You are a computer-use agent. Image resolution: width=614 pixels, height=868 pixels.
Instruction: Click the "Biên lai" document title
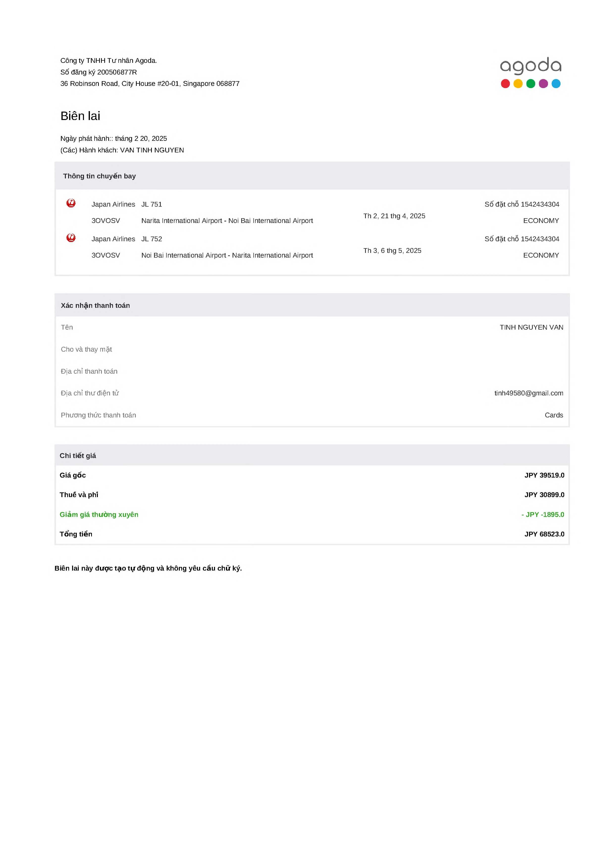[80, 116]
